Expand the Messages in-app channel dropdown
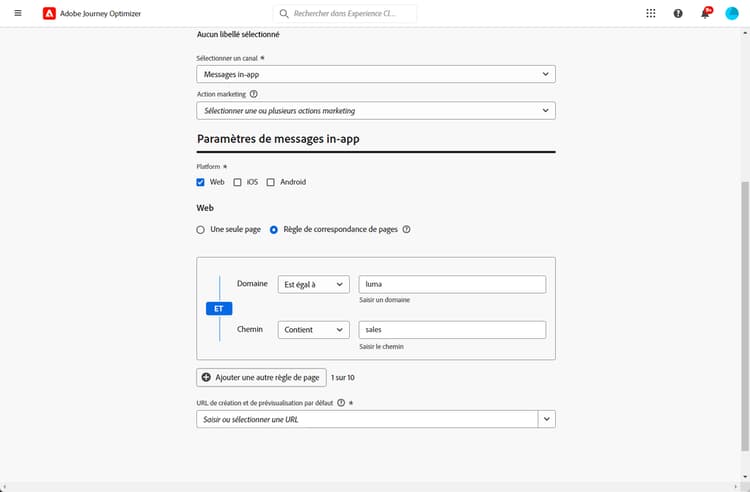750x492 pixels. click(376, 74)
